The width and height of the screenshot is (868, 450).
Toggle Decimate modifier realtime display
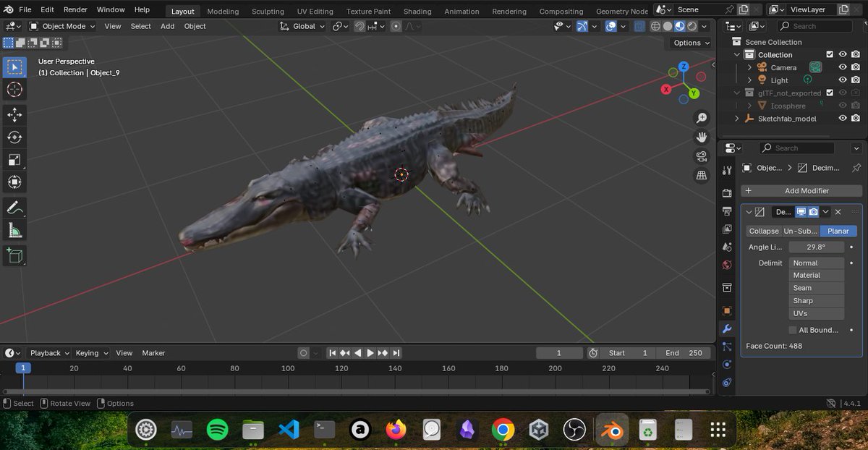(801, 212)
